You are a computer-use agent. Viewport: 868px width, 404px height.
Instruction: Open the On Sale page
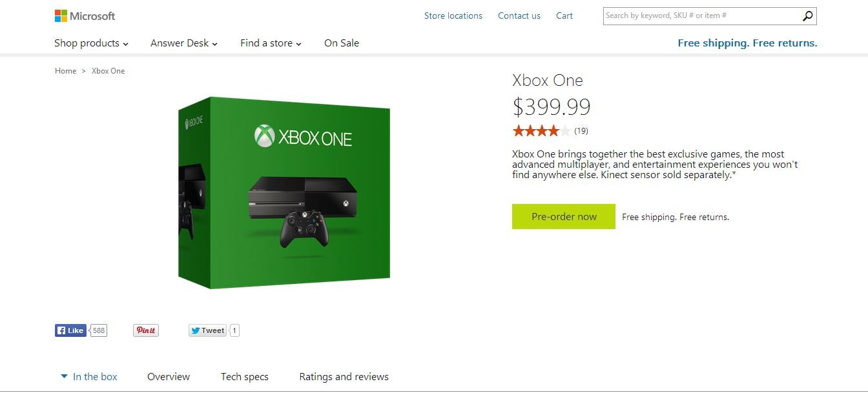[342, 43]
